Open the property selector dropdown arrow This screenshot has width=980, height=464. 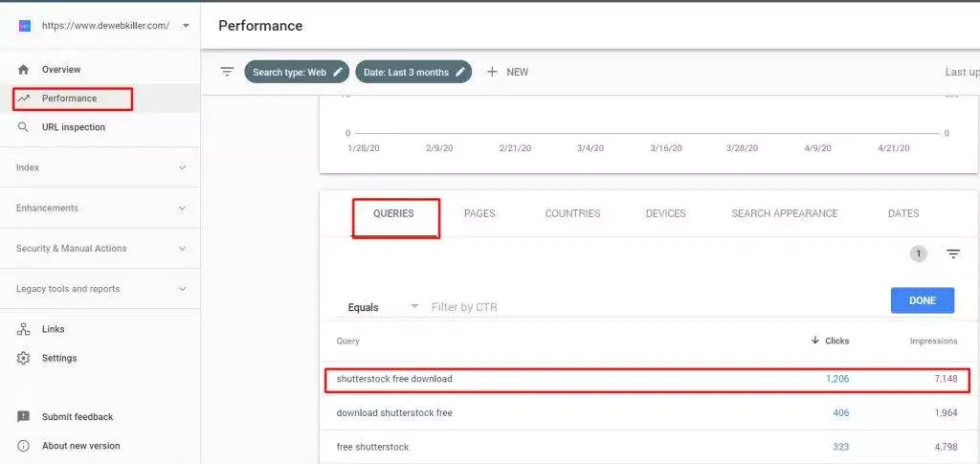(x=186, y=26)
